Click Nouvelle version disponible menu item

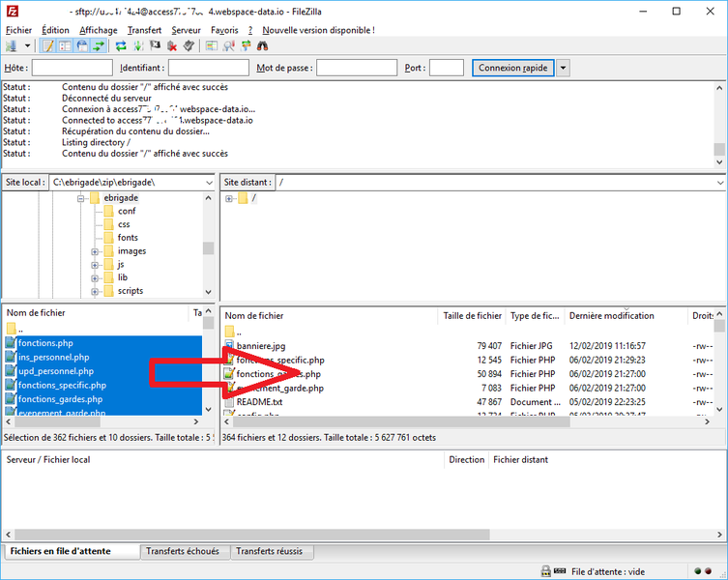click(318, 30)
